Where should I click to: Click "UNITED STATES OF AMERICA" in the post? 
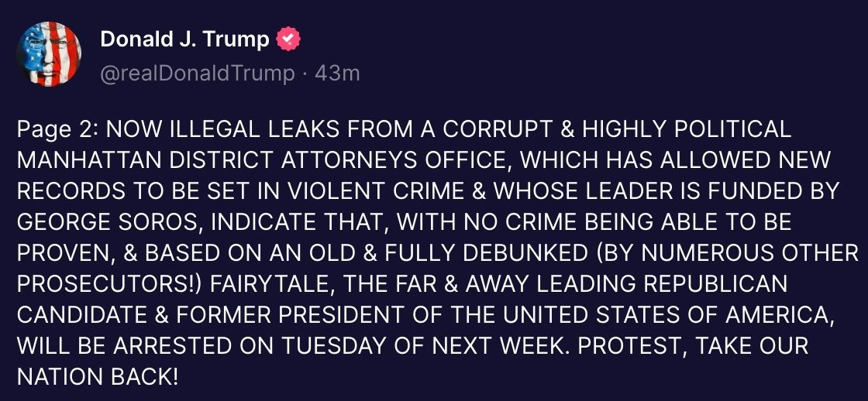653,315
